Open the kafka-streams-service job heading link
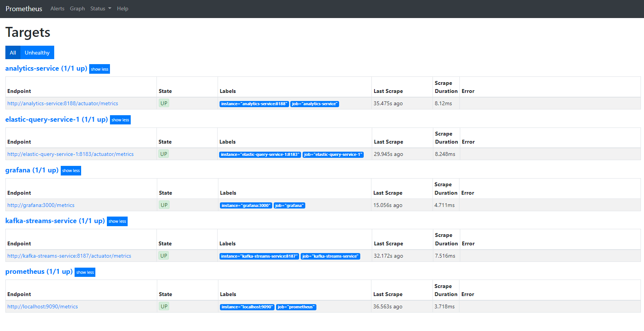The width and height of the screenshot is (644, 331). pyautogui.click(x=55, y=221)
